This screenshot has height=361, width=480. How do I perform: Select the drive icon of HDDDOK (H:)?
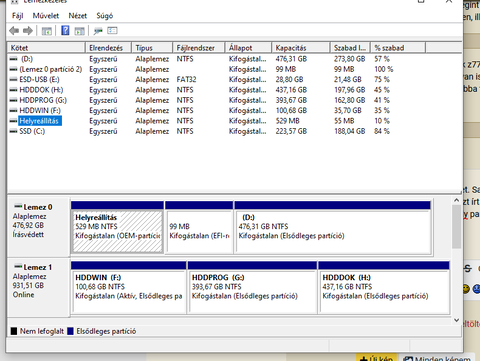(13, 90)
